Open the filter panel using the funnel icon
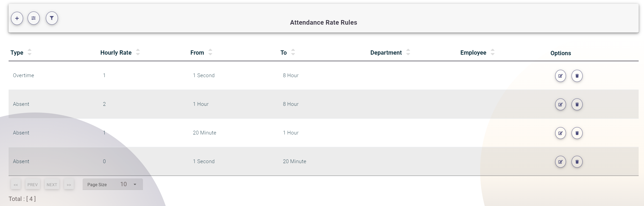Viewport: 644px width, 206px height. coord(51,18)
